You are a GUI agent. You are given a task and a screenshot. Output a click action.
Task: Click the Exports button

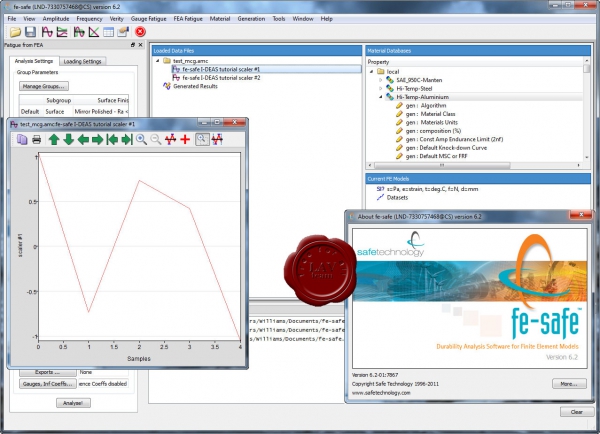pos(48,372)
